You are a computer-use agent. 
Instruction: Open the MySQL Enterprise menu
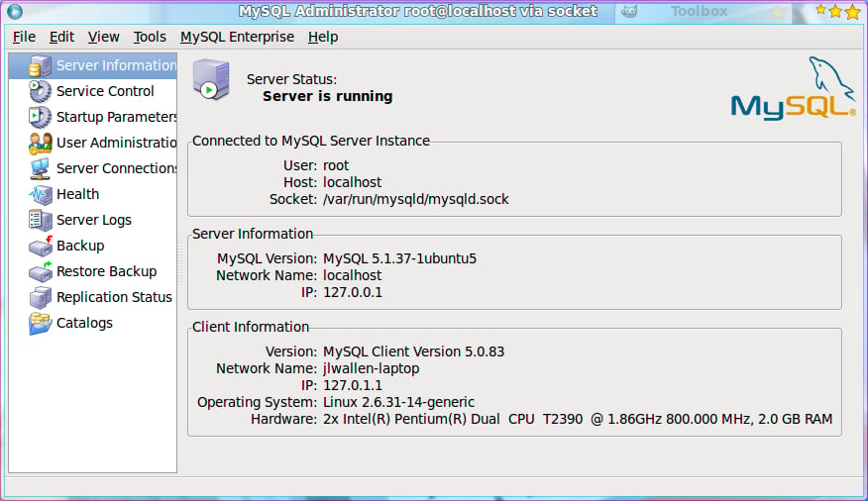(x=237, y=37)
